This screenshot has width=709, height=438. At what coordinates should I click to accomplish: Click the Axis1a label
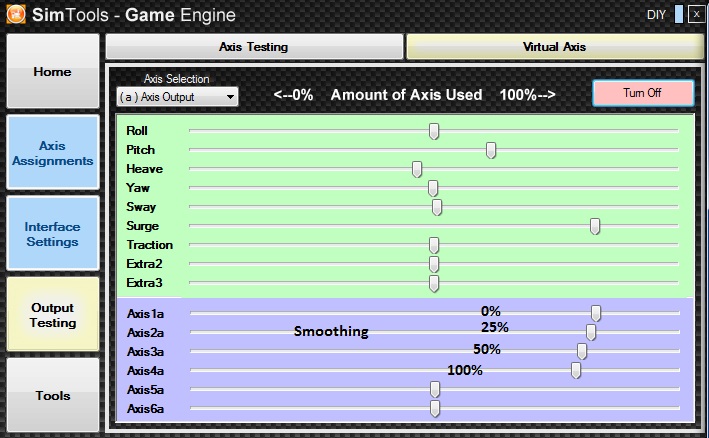(x=145, y=314)
